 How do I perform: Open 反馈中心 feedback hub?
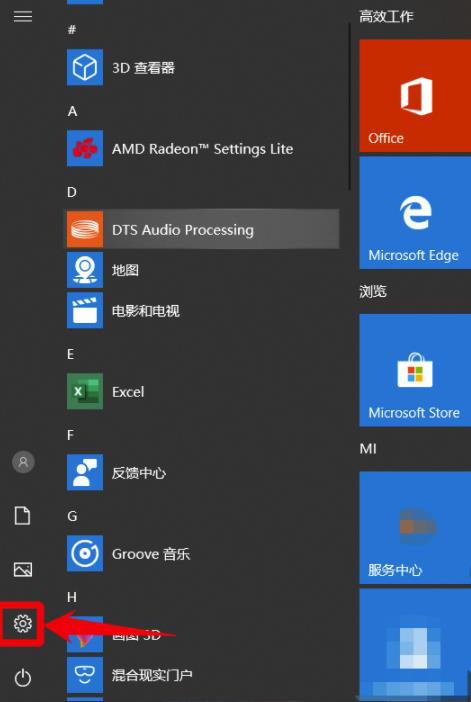203,473
